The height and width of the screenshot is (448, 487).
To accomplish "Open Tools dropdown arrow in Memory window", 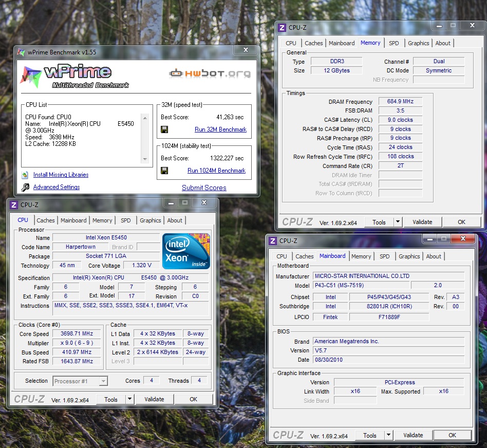I will coord(398,222).
